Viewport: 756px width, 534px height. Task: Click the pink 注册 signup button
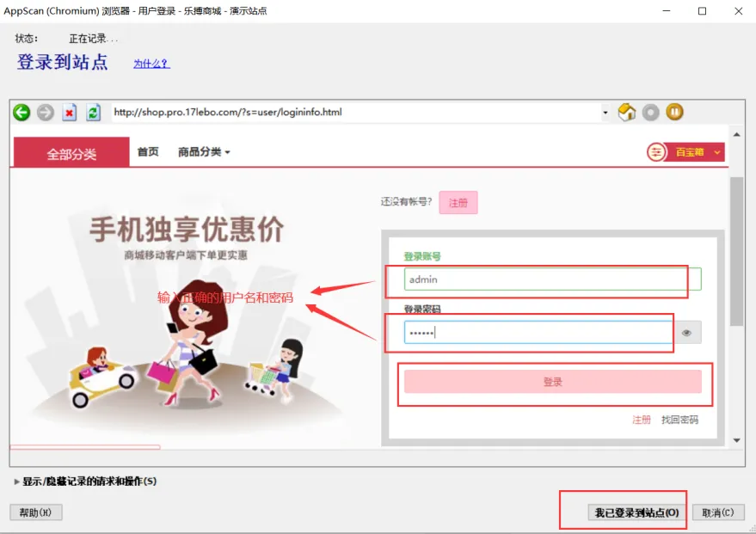(x=458, y=203)
